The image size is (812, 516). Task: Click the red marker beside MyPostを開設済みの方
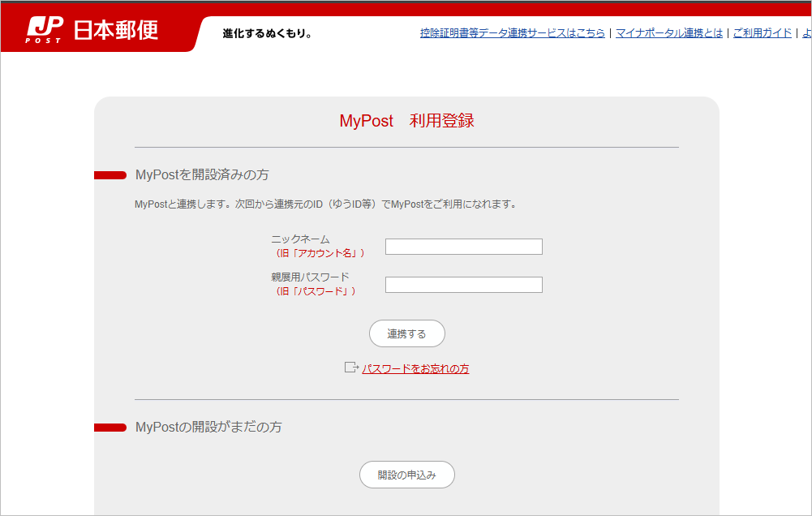110,175
